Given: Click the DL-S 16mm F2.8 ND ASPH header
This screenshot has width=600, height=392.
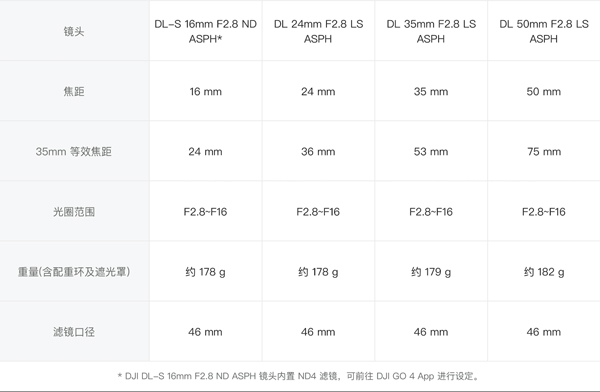Looking at the screenshot, I should point(205,31).
